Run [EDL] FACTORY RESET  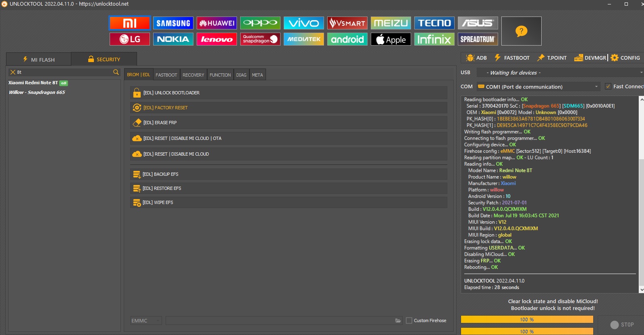pyautogui.click(x=289, y=108)
